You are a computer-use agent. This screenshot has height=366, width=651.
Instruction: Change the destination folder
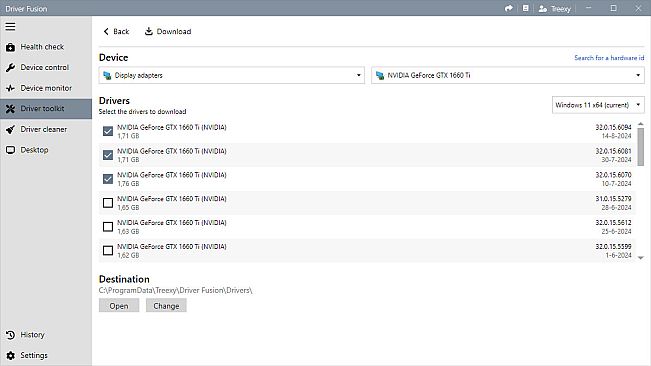tap(166, 306)
